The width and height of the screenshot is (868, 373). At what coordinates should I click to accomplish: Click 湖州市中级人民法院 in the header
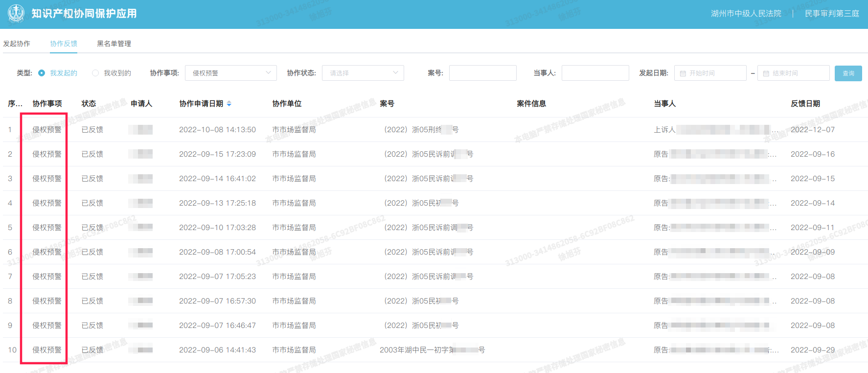[x=746, y=14]
